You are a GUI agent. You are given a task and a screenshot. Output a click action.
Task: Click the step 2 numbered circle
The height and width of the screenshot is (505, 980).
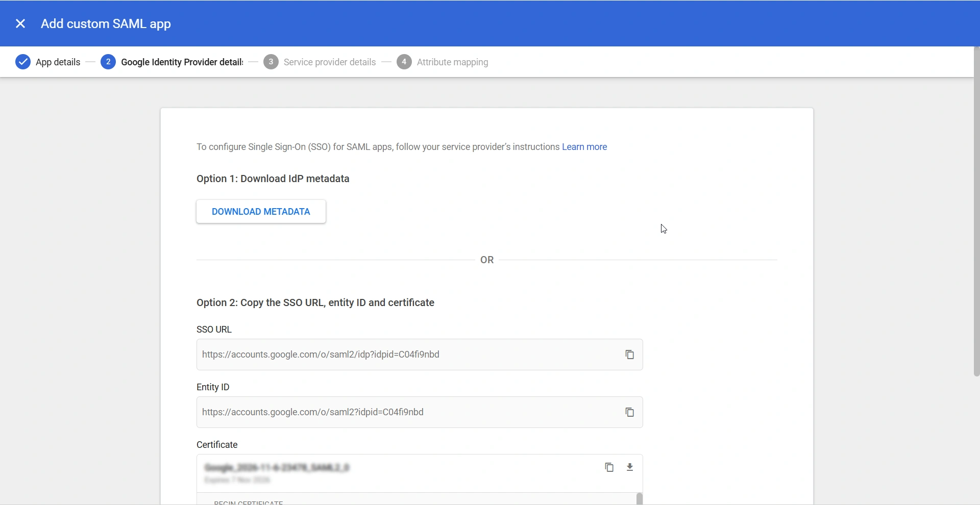point(108,62)
